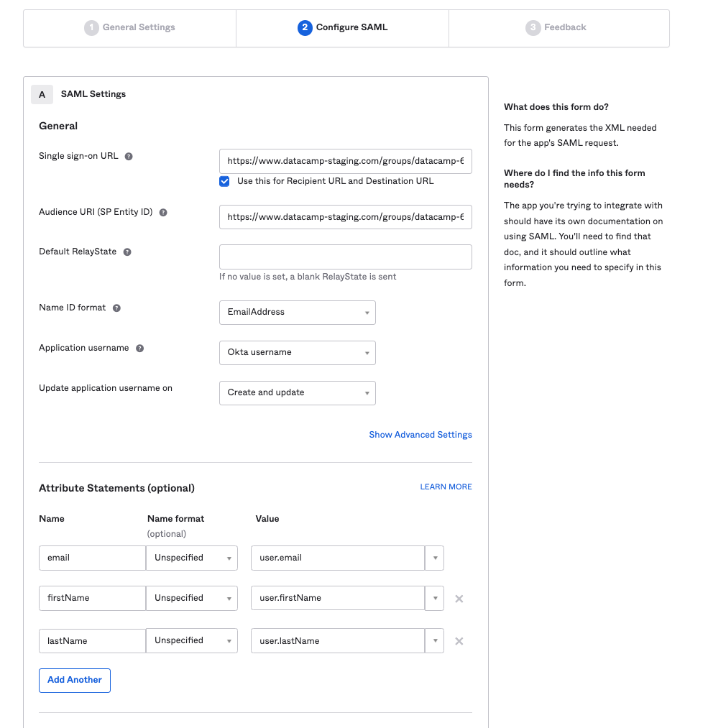Click the Default RelayState input field
This screenshot has width=708, height=728.
point(345,257)
